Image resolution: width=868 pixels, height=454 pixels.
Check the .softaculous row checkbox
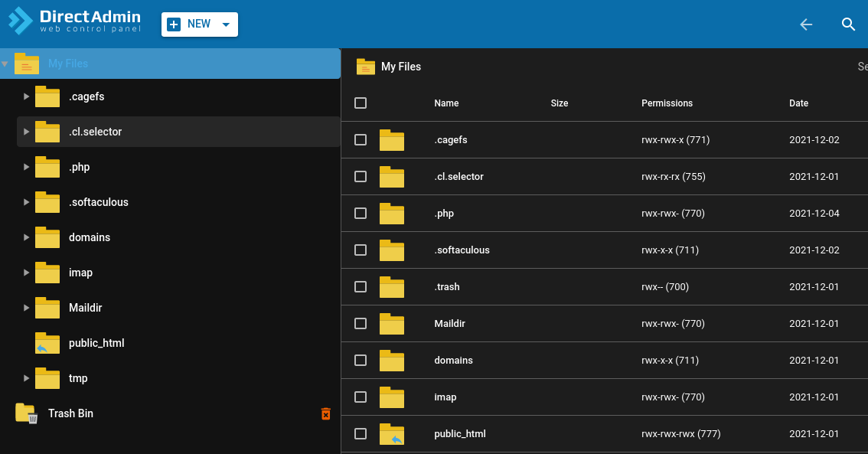pos(361,250)
